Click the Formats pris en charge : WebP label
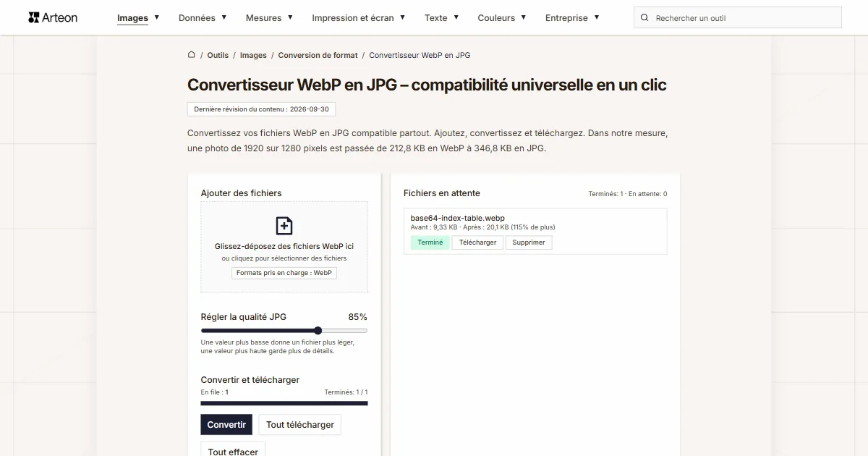The image size is (868, 456). tap(284, 273)
